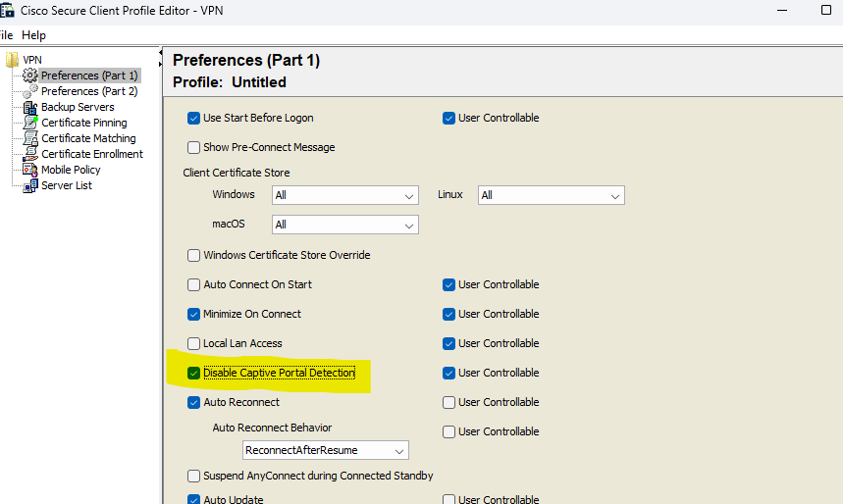Open the File menu
Image resolution: width=843 pixels, height=504 pixels.
[x=6, y=35]
